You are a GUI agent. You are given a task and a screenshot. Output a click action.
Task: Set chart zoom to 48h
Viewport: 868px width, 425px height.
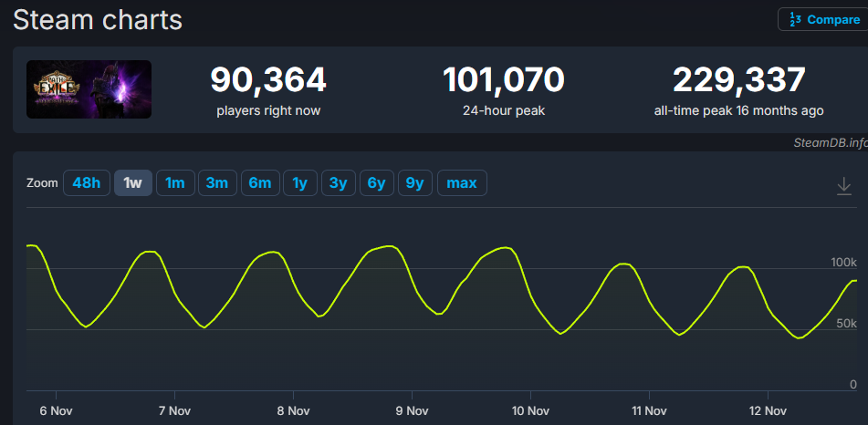pos(87,182)
